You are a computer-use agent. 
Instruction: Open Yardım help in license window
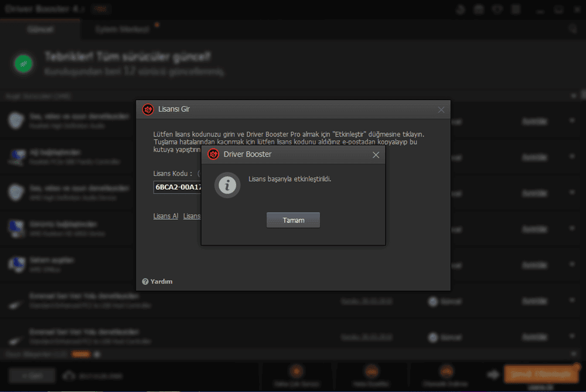tap(157, 281)
